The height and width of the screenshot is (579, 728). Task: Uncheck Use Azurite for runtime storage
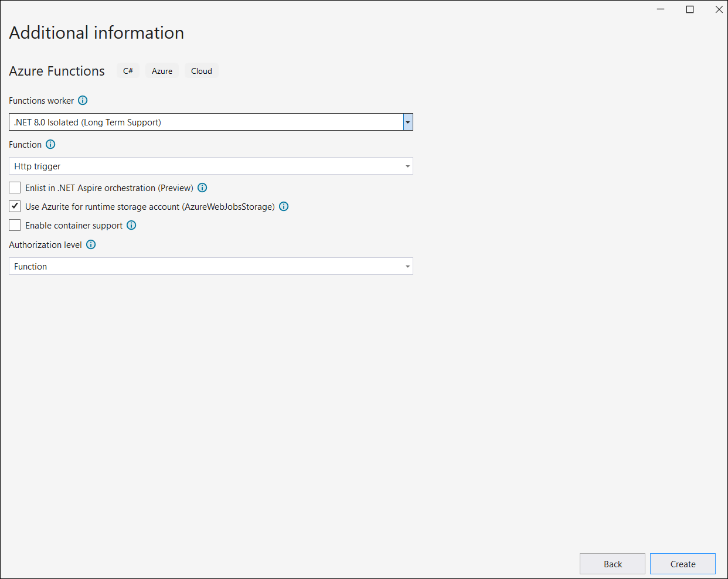pyautogui.click(x=15, y=206)
